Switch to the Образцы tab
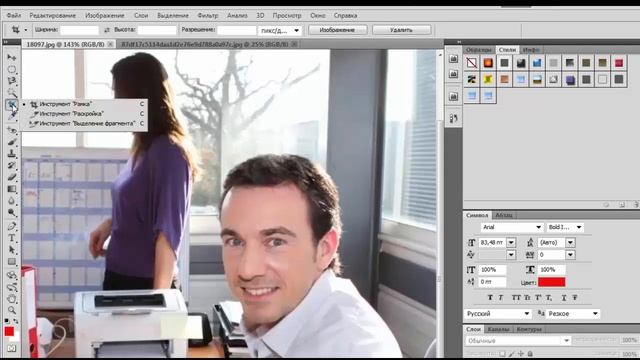The width and height of the screenshot is (640, 360). coord(479,50)
